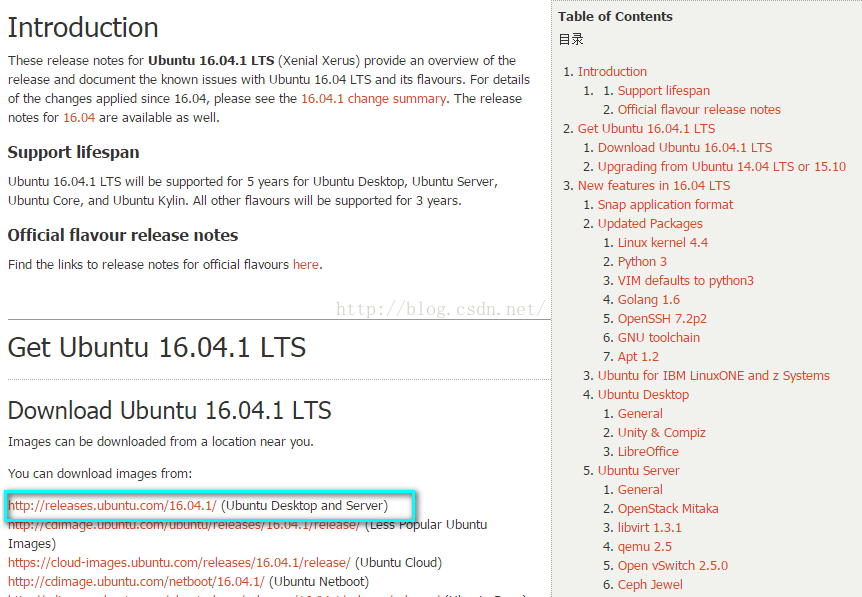Image resolution: width=862 pixels, height=597 pixels.
Task: Open OpenSSH 7.2p2 entry
Action: 662,319
